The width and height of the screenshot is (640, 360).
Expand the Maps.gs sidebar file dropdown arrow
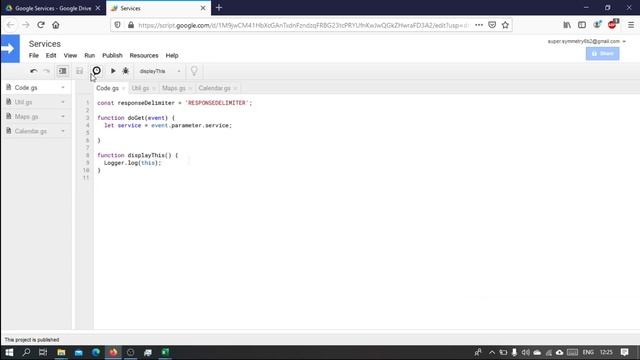click(63, 117)
